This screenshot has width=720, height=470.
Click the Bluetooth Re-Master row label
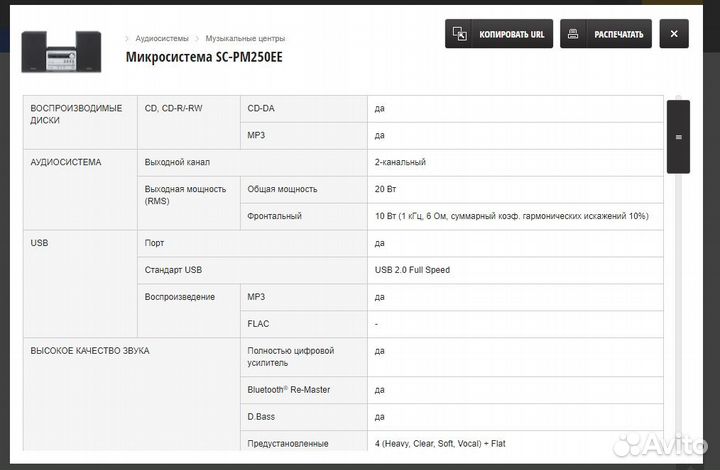tap(289, 390)
